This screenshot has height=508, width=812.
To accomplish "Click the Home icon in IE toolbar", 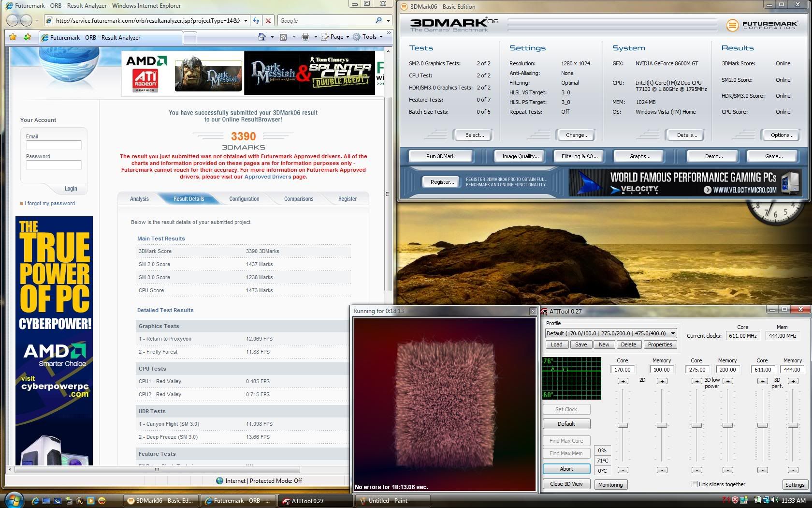I will click(x=261, y=37).
